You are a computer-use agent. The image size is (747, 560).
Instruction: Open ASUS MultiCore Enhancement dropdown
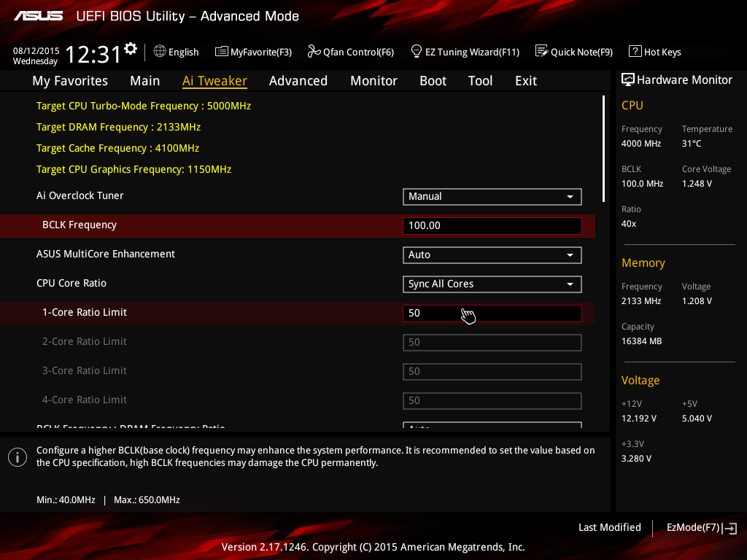[492, 254]
